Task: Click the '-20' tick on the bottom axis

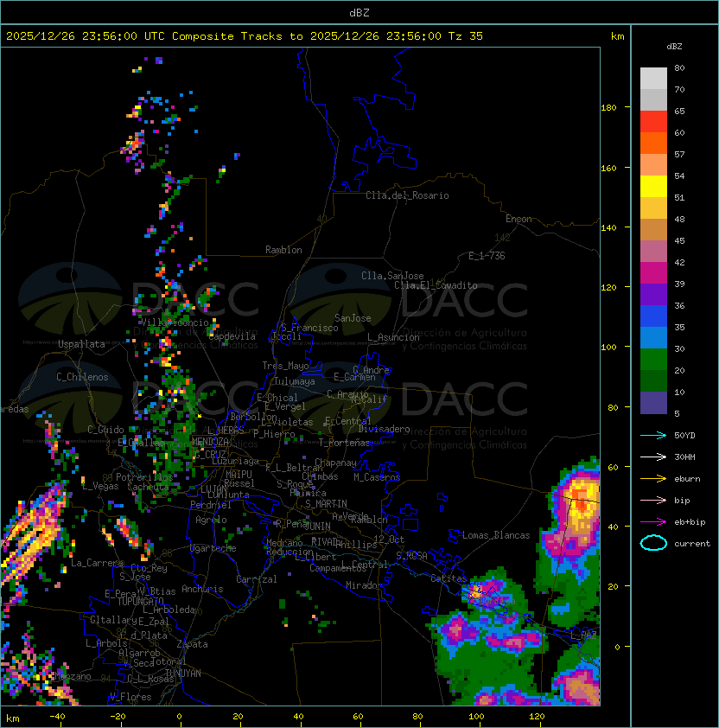Action: (x=118, y=717)
